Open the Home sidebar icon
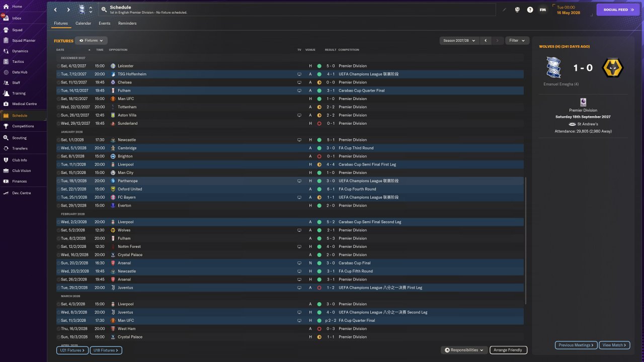 click(6, 7)
